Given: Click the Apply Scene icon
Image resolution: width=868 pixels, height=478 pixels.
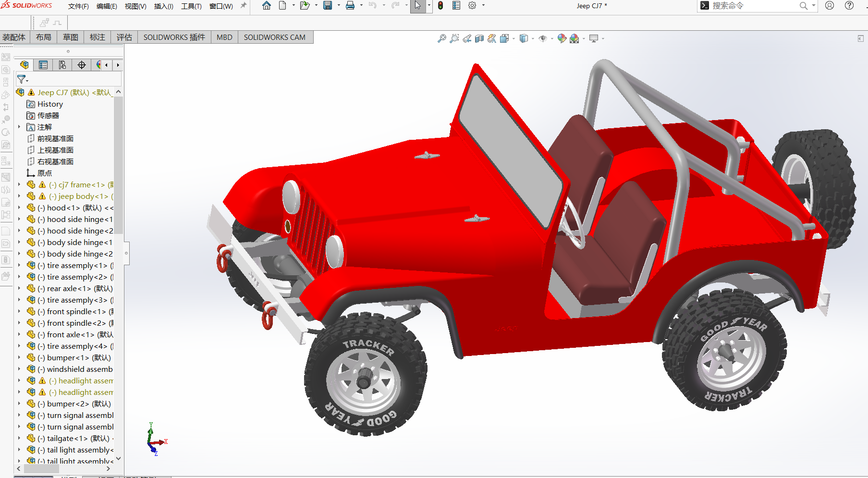Looking at the screenshot, I should (x=574, y=38).
